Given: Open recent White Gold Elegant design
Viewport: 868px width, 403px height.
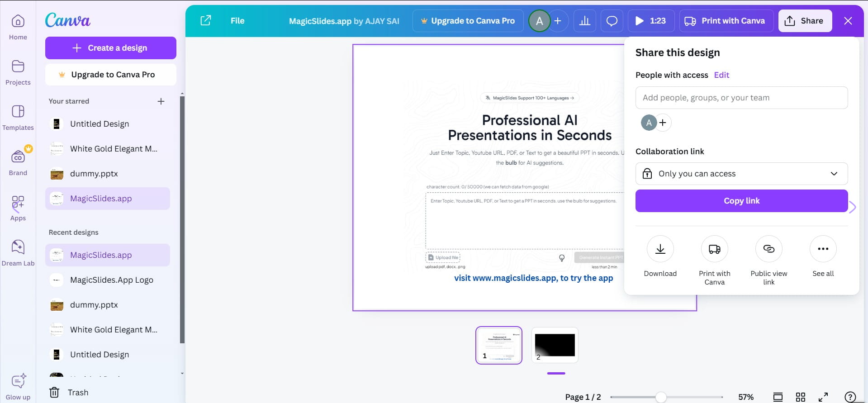Looking at the screenshot, I should pos(108,330).
